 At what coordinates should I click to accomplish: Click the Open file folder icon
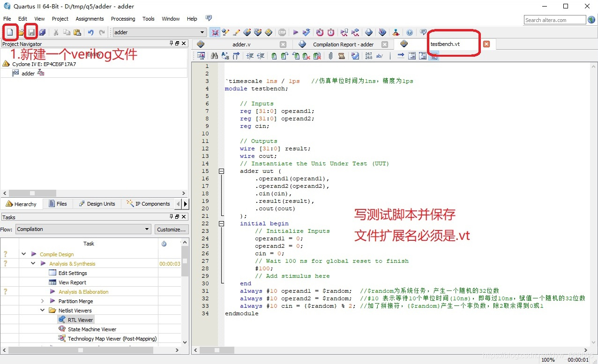pyautogui.click(x=21, y=32)
